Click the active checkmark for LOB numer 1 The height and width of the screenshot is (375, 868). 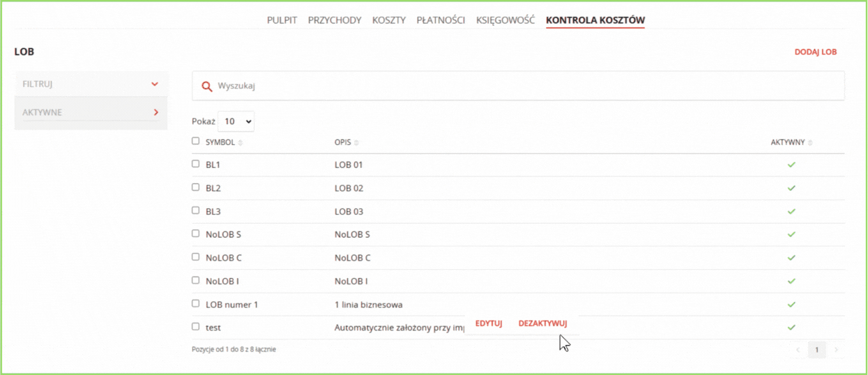pos(791,305)
